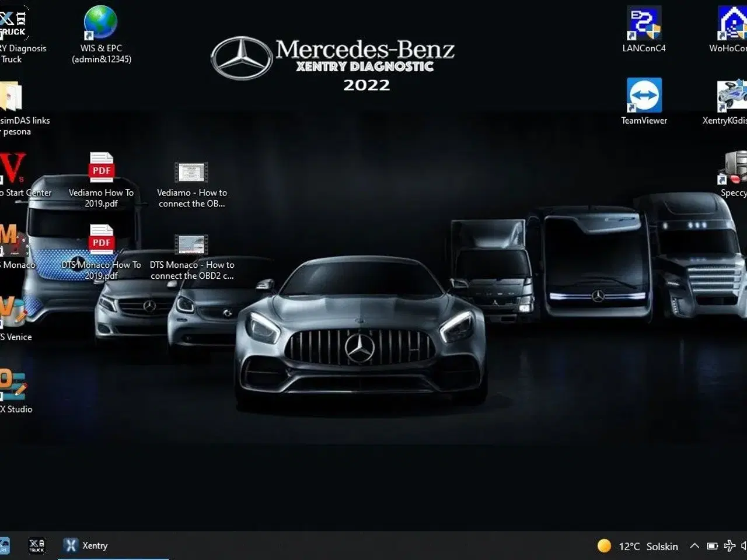Click Xentry Truck taskbar icon
Image resolution: width=747 pixels, height=560 pixels.
click(37, 545)
